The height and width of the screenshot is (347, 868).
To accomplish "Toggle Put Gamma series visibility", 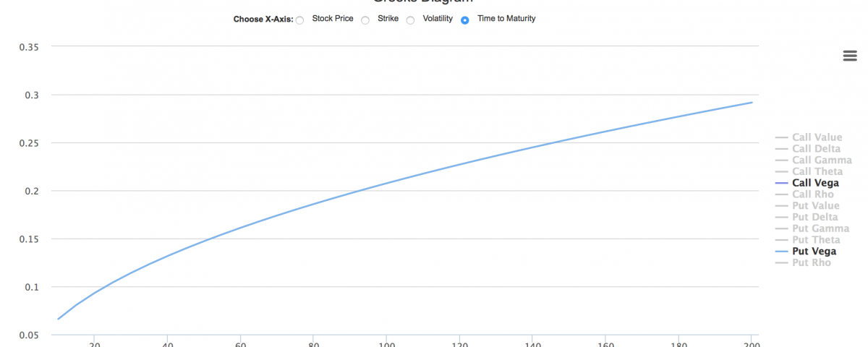I will pyautogui.click(x=821, y=228).
